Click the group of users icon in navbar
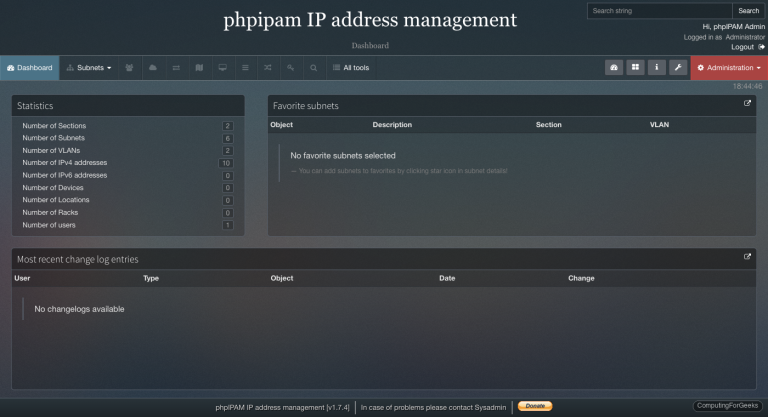The image size is (768, 417). click(129, 68)
